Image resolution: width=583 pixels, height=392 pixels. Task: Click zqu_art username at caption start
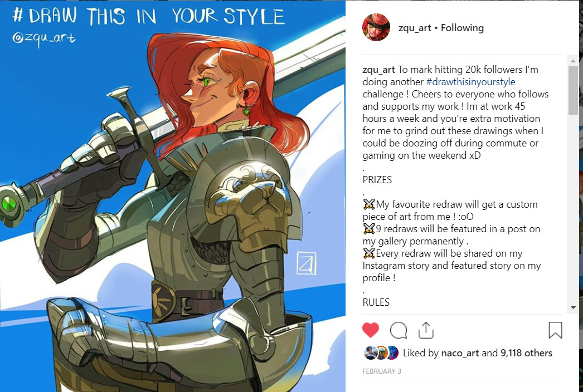click(378, 70)
